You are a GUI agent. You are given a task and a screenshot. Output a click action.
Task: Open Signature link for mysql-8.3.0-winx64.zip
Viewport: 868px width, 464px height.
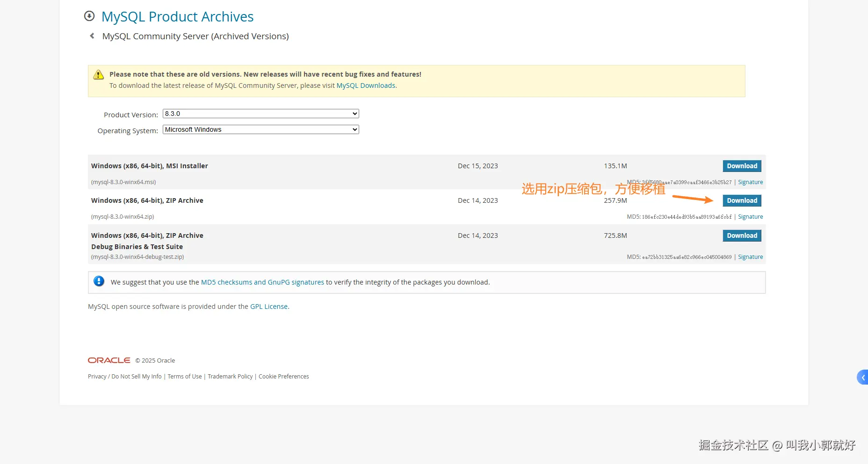(750, 217)
